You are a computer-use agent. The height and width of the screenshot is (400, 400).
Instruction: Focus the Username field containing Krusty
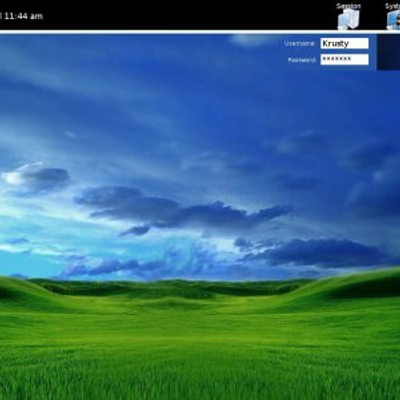pyautogui.click(x=345, y=43)
